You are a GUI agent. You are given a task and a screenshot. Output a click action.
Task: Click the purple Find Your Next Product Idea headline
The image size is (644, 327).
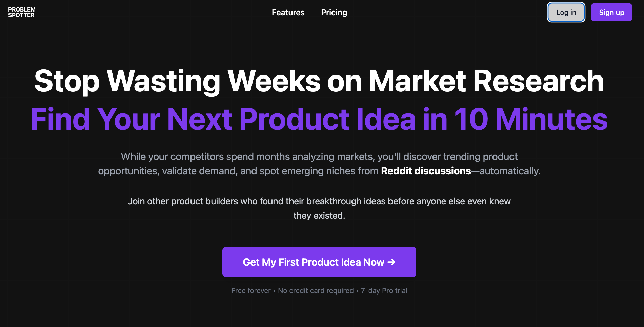tap(319, 119)
